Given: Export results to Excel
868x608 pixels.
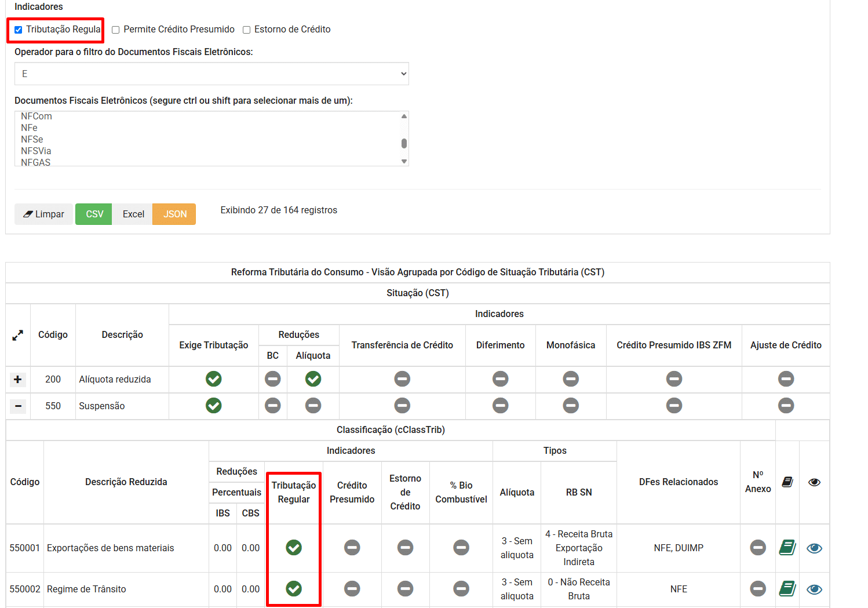Looking at the screenshot, I should pyautogui.click(x=133, y=214).
